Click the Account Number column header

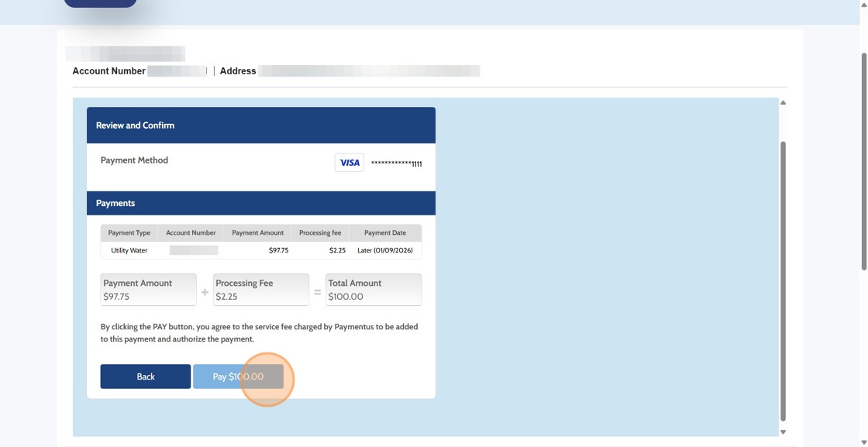pyautogui.click(x=190, y=232)
